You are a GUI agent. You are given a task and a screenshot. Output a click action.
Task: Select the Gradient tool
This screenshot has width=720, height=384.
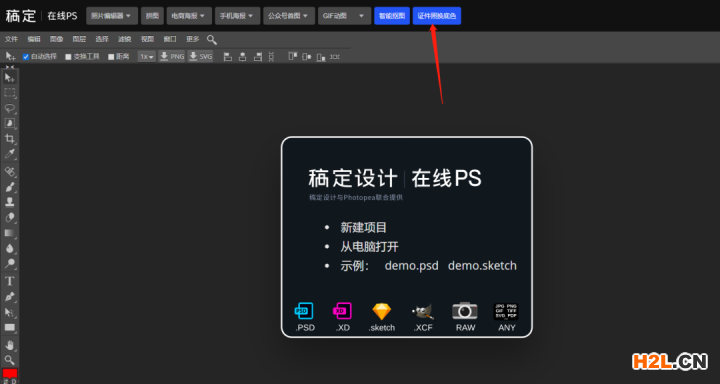10,233
